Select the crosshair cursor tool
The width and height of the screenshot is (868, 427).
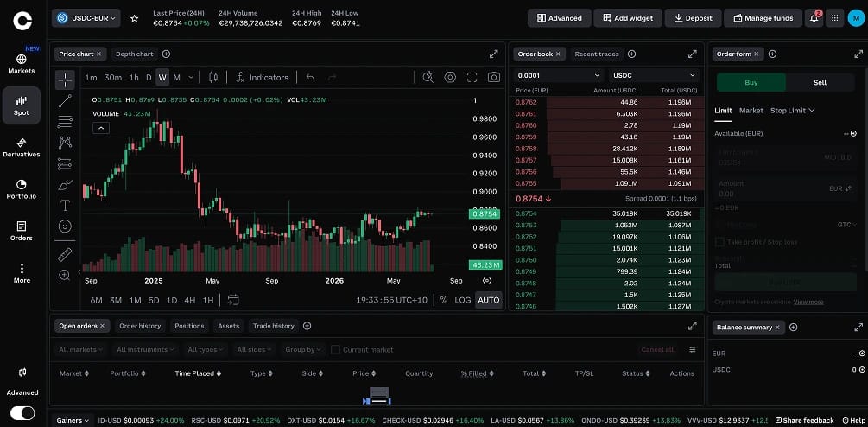(x=65, y=80)
